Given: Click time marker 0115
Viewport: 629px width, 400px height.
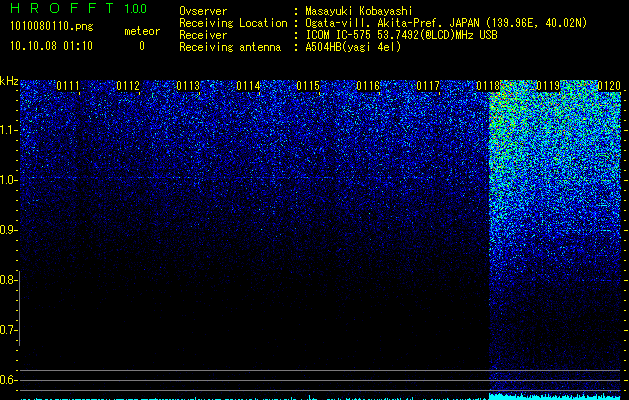Looking at the screenshot, I should pyautogui.click(x=308, y=86).
